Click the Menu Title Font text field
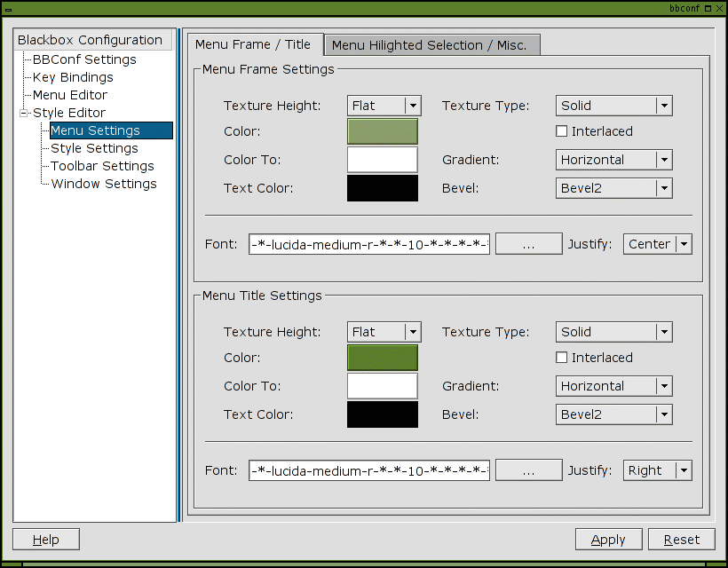This screenshot has height=568, width=728. (x=369, y=470)
